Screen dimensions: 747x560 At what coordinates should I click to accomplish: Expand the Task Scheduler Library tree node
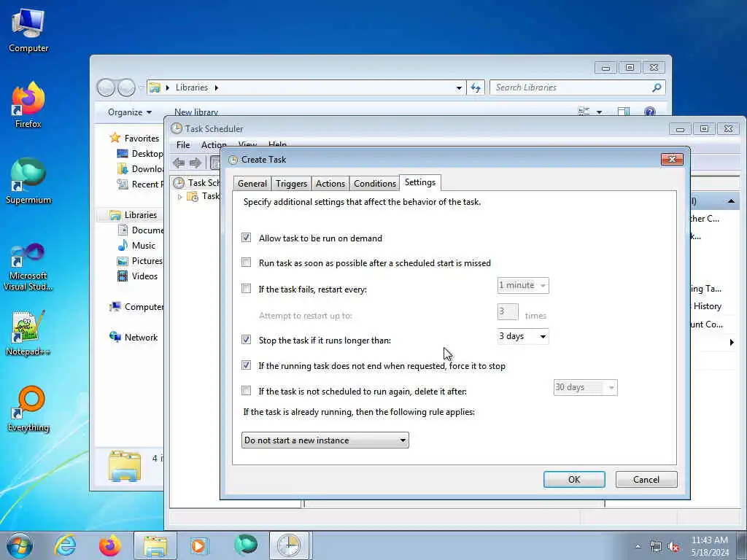coord(179,197)
